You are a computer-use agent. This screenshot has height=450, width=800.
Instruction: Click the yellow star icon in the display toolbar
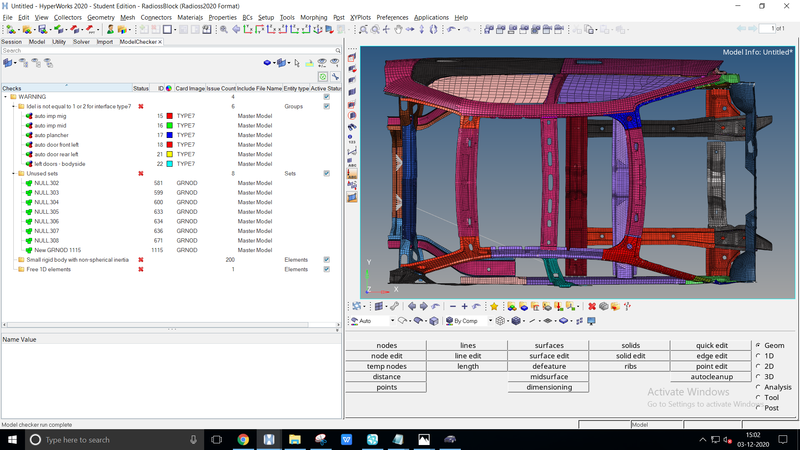[x=493, y=307]
